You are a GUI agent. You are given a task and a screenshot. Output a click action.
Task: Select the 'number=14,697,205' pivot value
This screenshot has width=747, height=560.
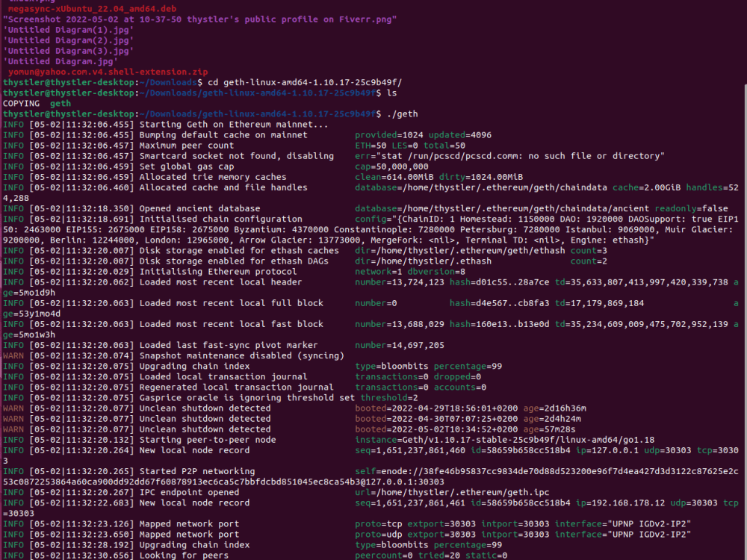[x=399, y=345]
